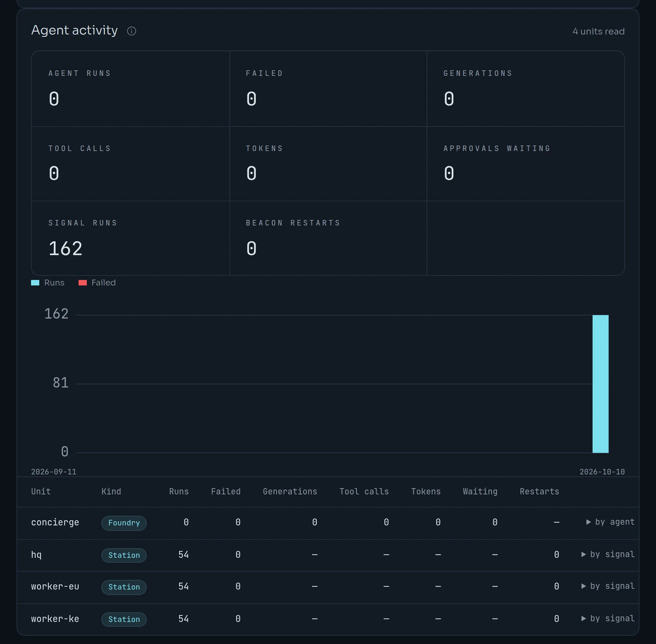Click the Tool calls column header
Screen dimensions: 656x644
(x=364, y=492)
